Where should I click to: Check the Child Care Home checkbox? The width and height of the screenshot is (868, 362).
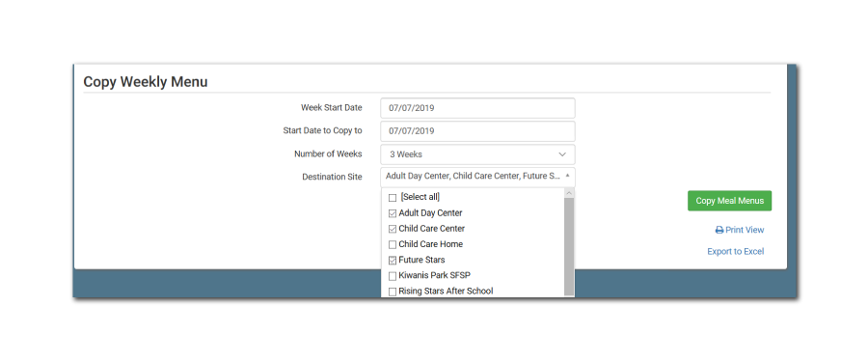coord(393,244)
